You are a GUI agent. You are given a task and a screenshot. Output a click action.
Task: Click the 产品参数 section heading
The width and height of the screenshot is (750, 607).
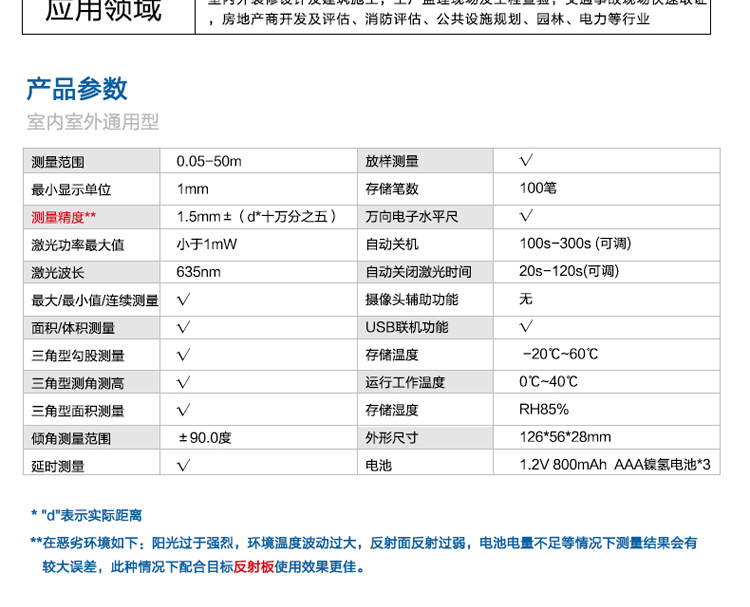pos(77,89)
